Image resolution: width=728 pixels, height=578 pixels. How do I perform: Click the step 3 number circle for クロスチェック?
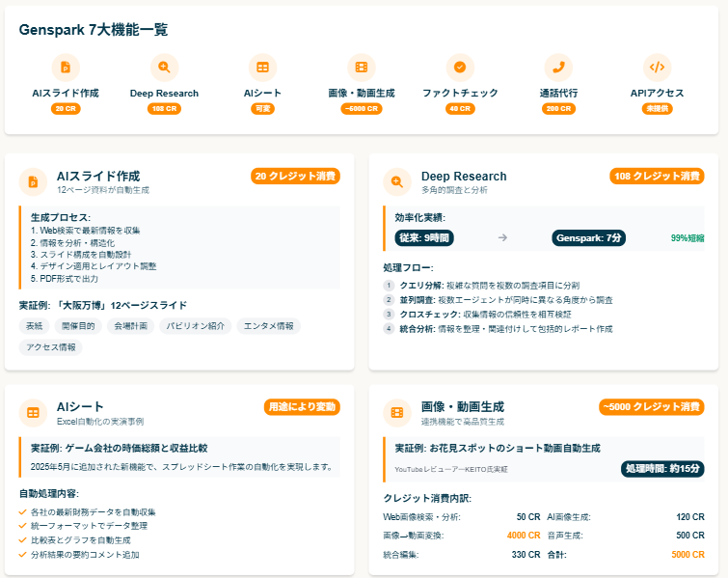(x=389, y=315)
